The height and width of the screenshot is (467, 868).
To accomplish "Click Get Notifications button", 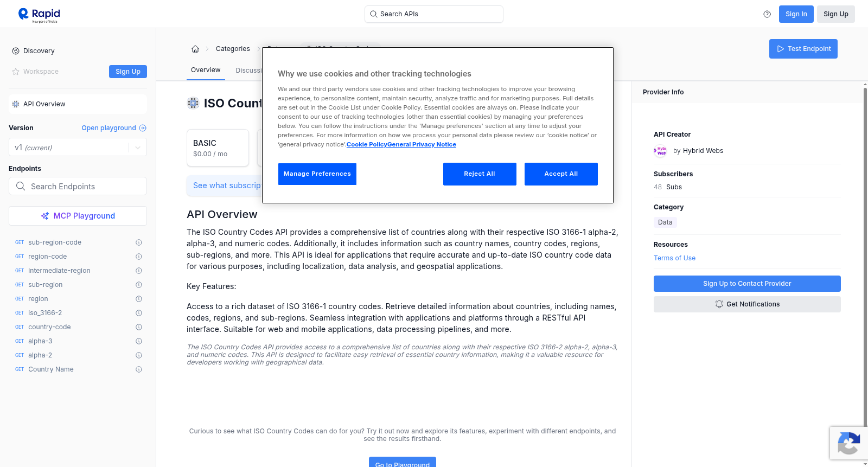I will [747, 304].
